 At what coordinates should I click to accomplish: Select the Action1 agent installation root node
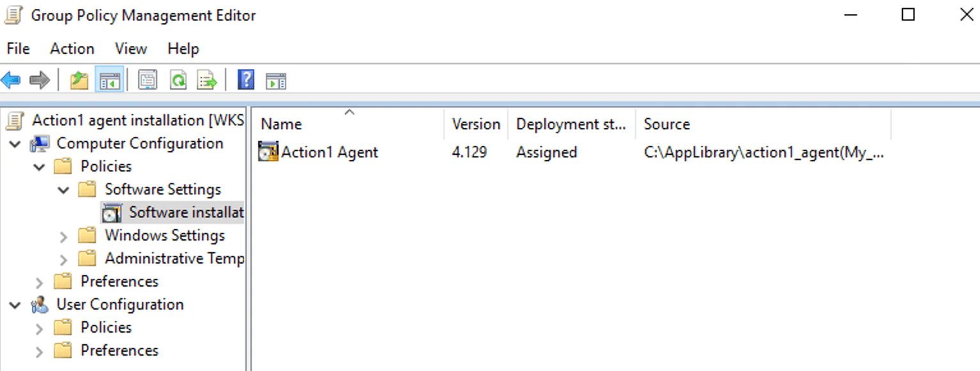[x=138, y=120]
